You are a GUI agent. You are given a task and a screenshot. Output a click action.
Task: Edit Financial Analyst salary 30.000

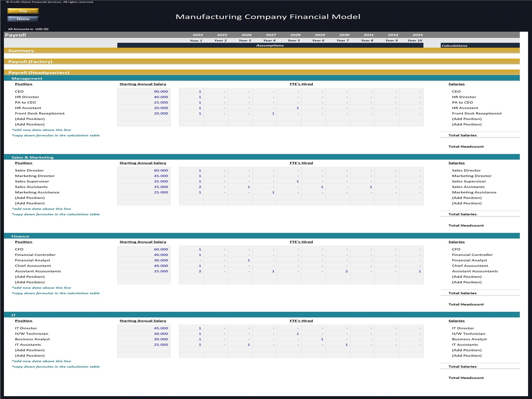pyautogui.click(x=144, y=260)
